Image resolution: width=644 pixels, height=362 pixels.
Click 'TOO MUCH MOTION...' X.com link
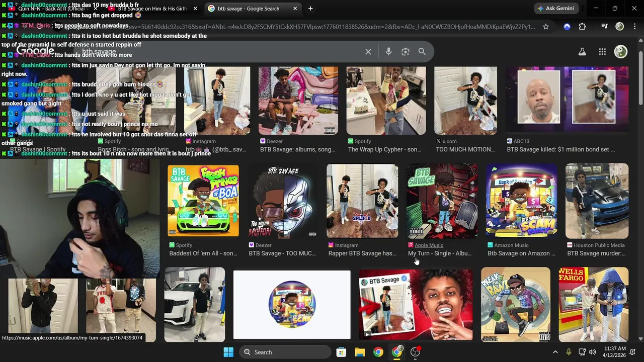(x=465, y=149)
